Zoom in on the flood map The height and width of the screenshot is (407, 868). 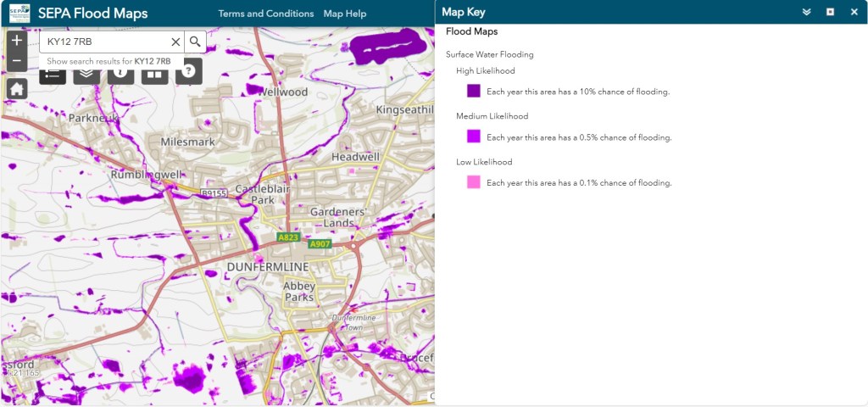[17, 41]
